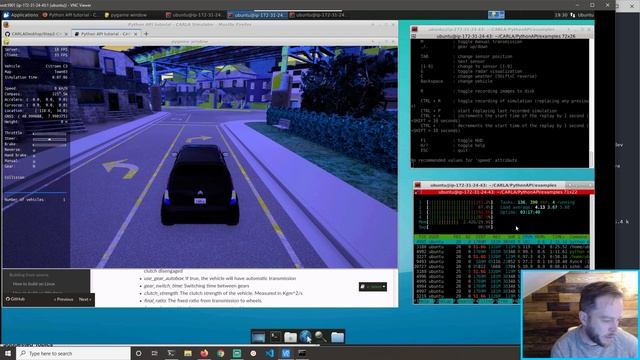Click the Throttle bar in pygame HUD

49,133
